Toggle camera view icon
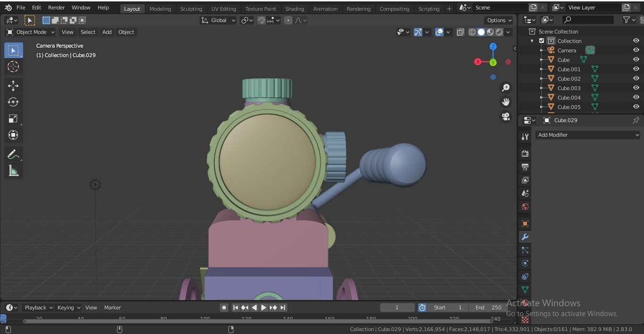The height and width of the screenshot is (334, 644). coord(506,117)
